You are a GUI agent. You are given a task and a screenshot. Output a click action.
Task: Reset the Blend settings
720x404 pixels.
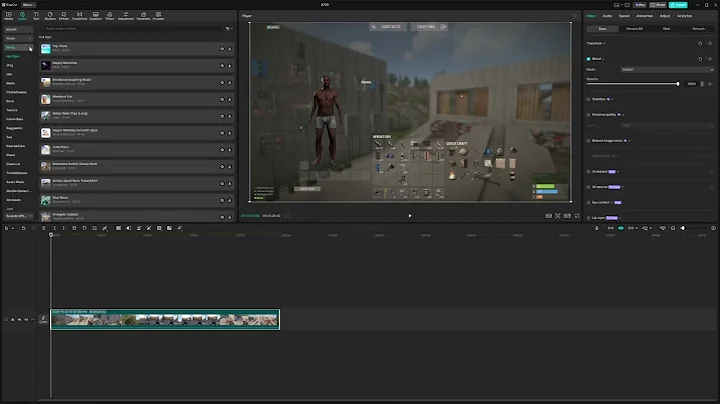pos(700,59)
